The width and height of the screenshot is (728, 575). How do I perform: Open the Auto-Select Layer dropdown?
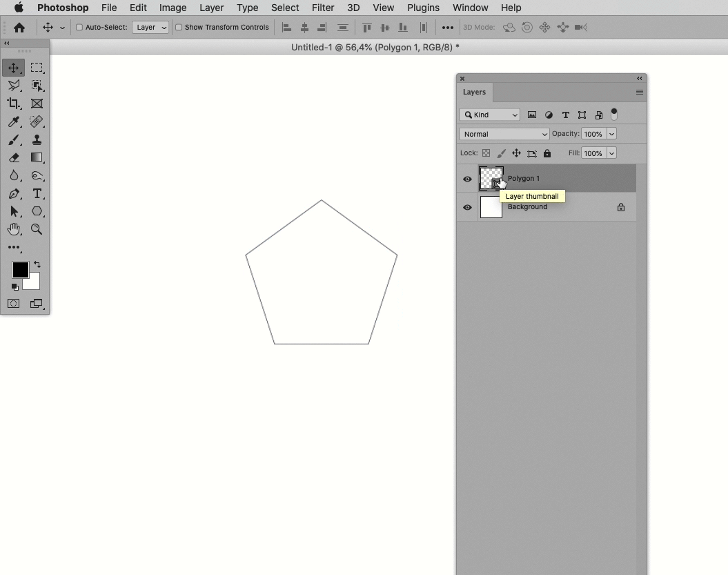click(x=150, y=28)
